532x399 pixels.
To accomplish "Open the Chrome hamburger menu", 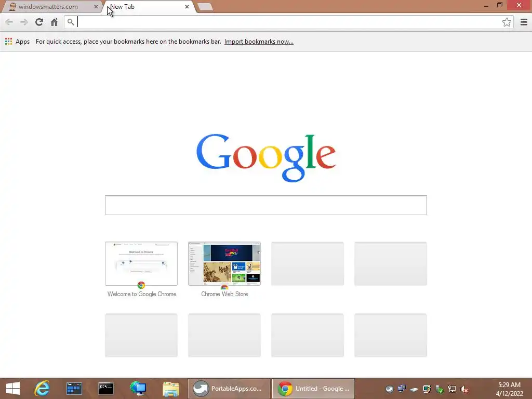I will [524, 22].
